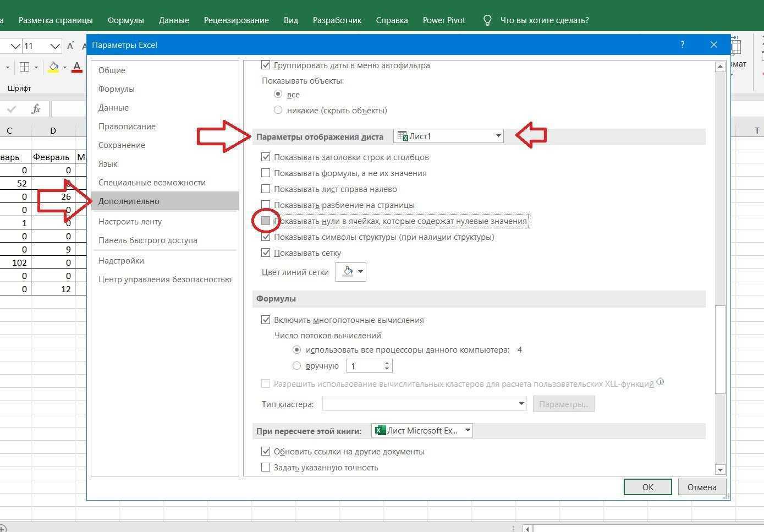Viewport: 764px width, 532px height.
Task: Increment the manual threads count stepper
Action: point(387,362)
